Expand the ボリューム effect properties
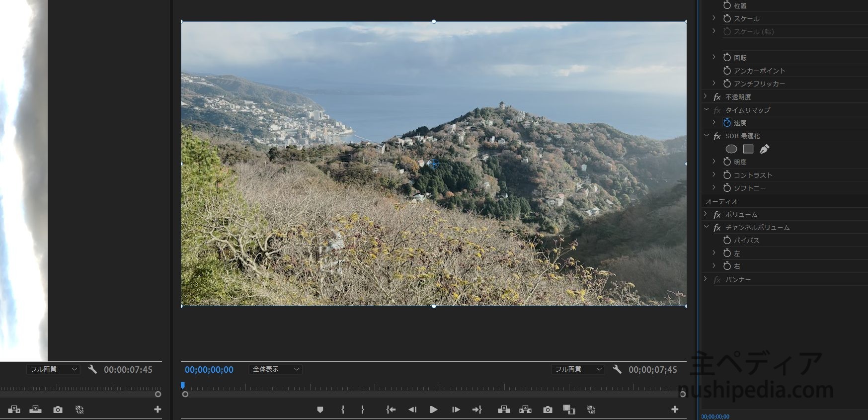The image size is (868, 420). pyautogui.click(x=706, y=214)
